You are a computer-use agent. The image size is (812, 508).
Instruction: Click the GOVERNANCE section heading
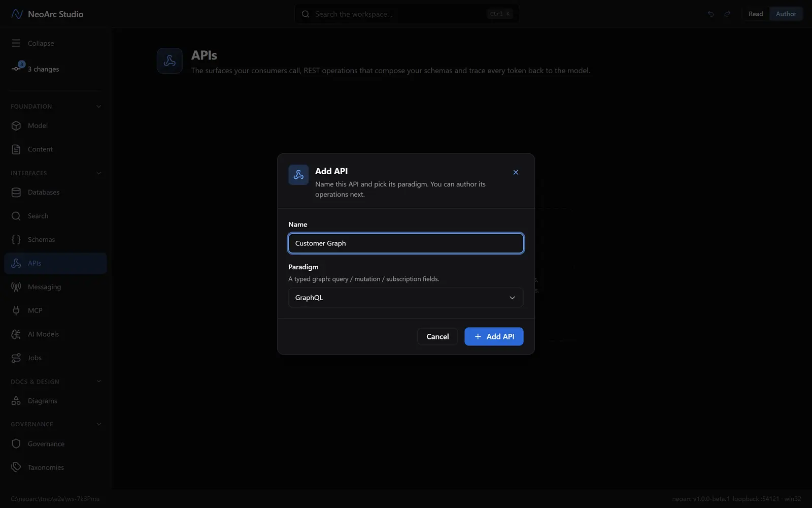(32, 424)
